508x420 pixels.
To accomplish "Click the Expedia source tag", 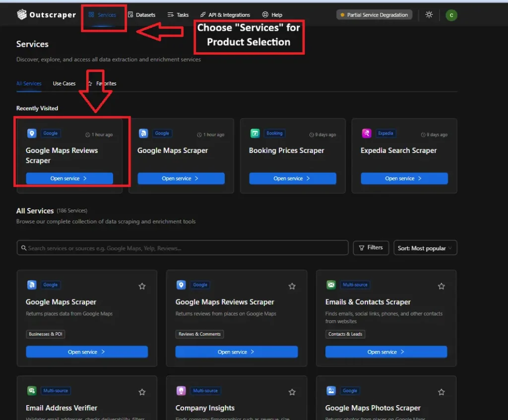I will click(385, 133).
